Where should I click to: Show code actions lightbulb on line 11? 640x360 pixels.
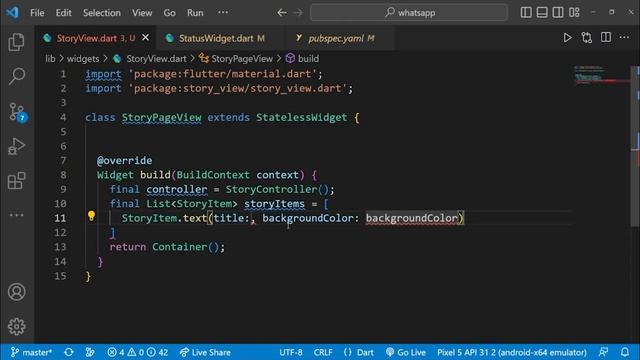[x=91, y=216]
